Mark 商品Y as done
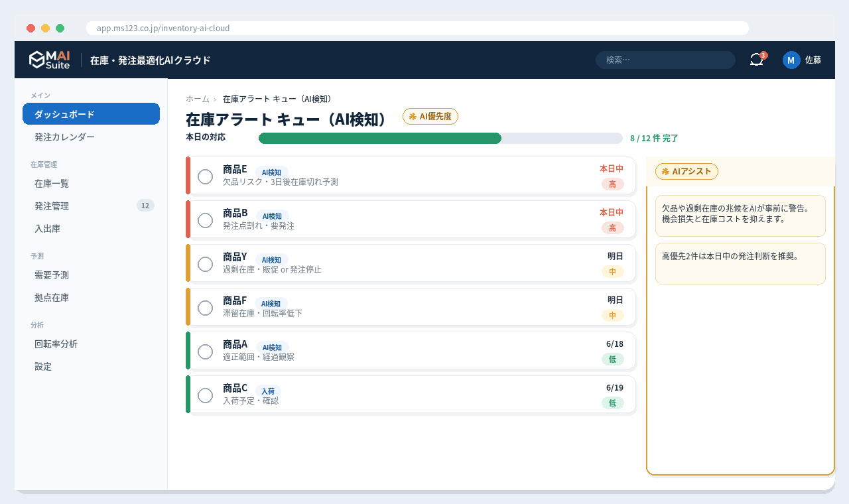Viewport: 849px width, 504px height. pyautogui.click(x=206, y=264)
